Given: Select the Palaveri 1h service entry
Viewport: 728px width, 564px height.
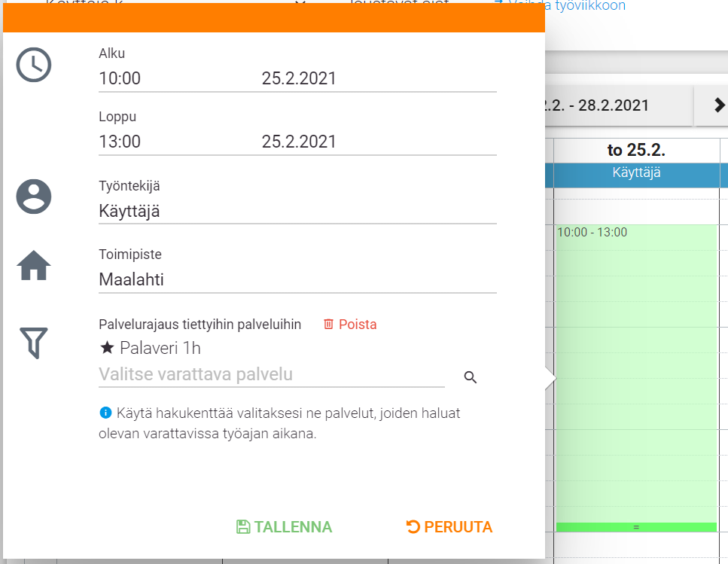Looking at the screenshot, I should 151,348.
